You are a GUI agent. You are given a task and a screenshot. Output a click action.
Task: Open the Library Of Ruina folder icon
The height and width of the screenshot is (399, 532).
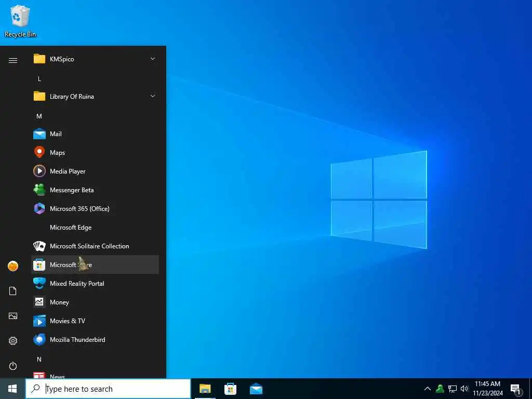39,96
